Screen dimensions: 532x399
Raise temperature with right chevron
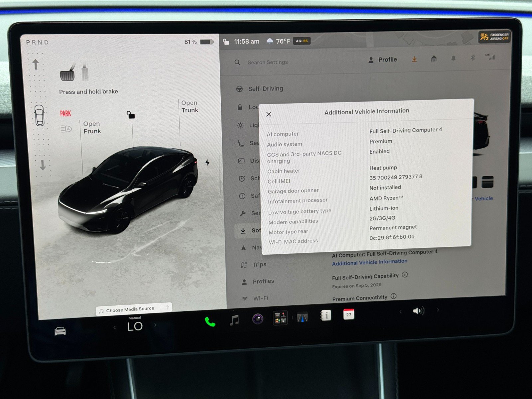click(x=155, y=325)
